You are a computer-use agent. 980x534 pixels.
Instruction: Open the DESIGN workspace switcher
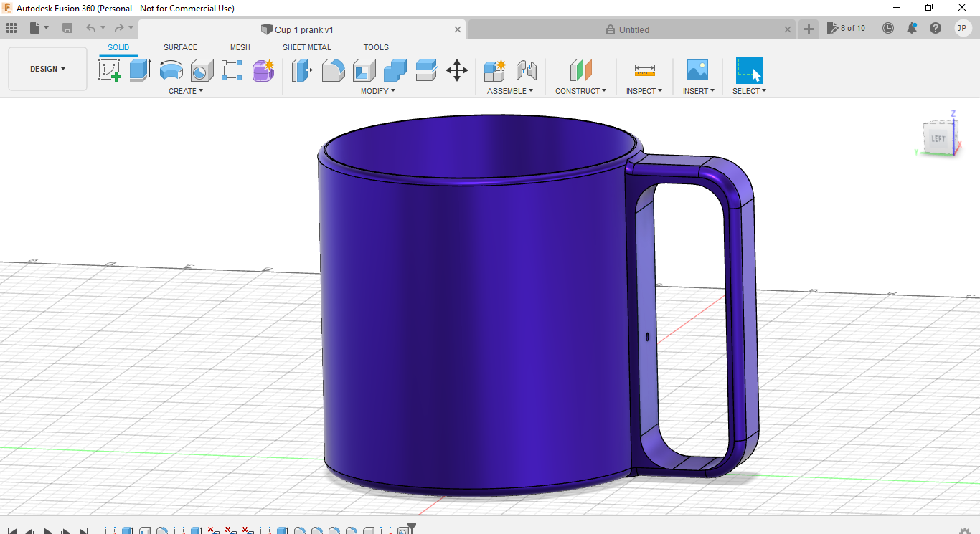(47, 69)
